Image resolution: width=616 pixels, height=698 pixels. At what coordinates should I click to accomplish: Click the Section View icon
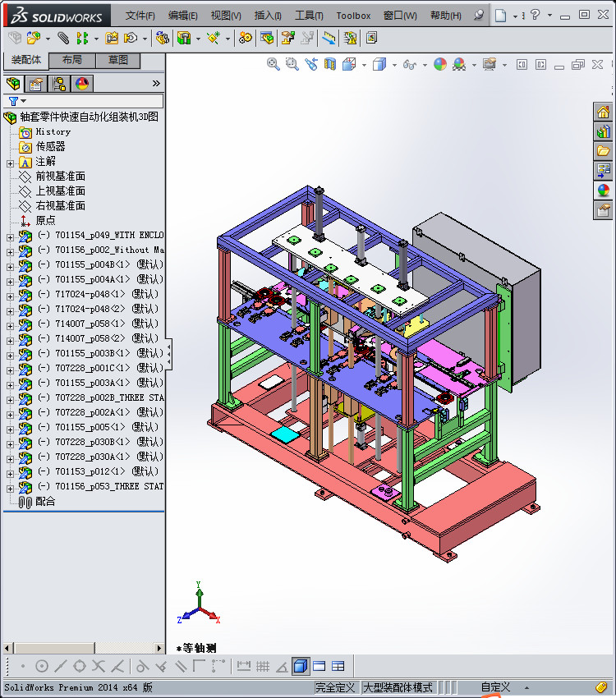point(330,65)
